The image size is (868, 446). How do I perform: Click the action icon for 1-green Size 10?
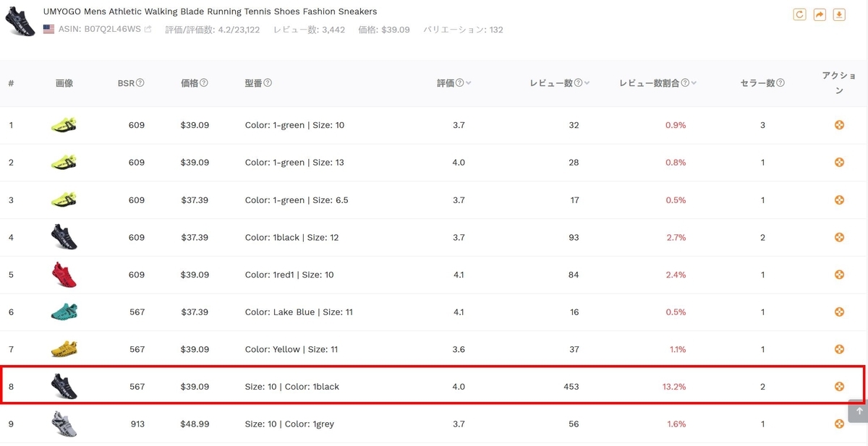839,125
